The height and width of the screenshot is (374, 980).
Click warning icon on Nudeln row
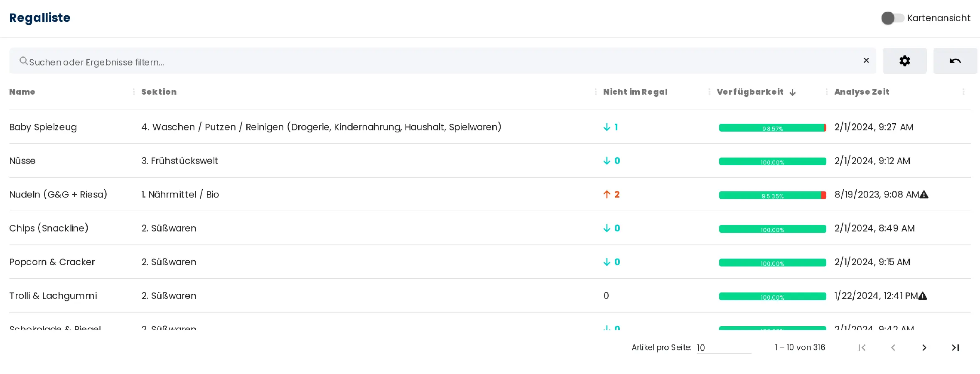tap(924, 195)
